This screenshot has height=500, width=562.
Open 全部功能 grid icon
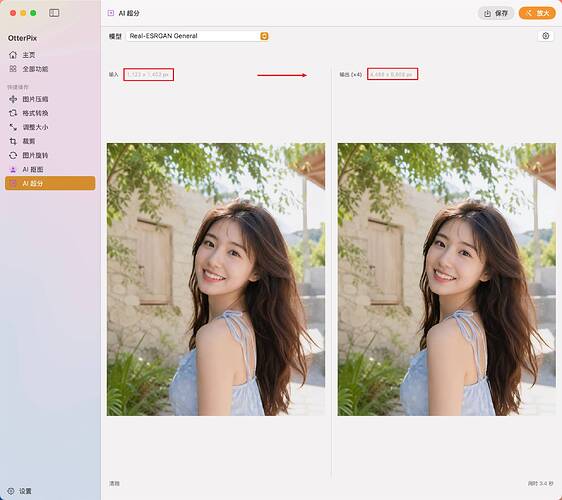tap(13, 68)
